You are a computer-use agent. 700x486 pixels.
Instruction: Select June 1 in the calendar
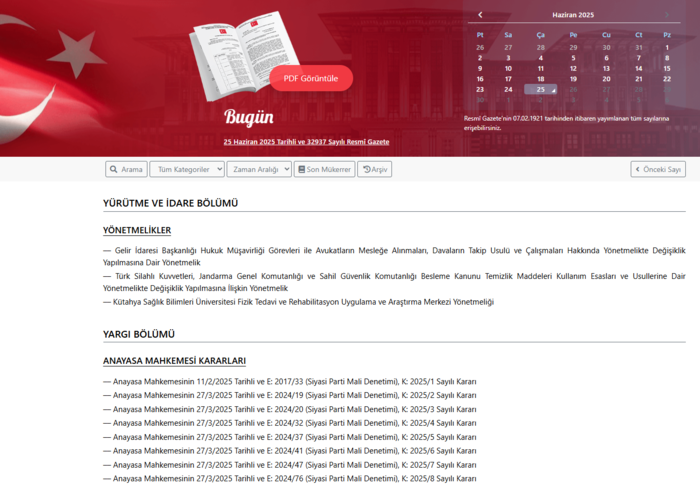(667, 47)
